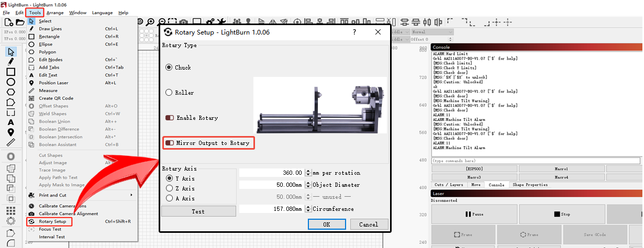Viewport: 644px width, 248px height.
Task: Select the Rectangle tool in left toolbar
Action: click(x=10, y=72)
